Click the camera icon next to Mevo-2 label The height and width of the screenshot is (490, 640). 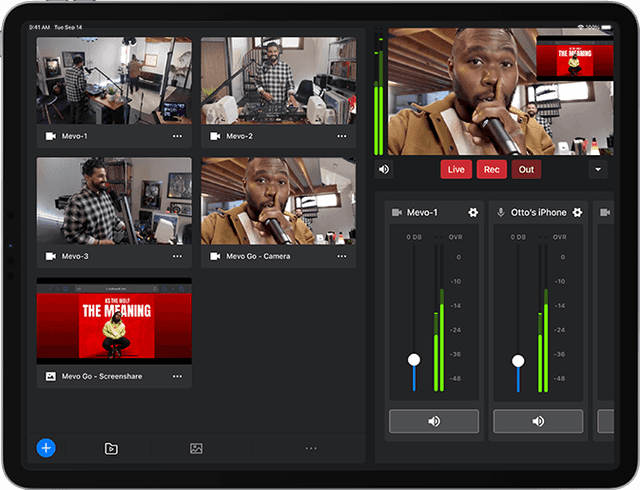(215, 136)
